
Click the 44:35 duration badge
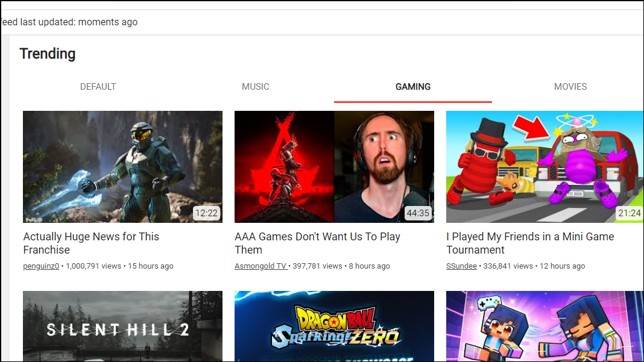coord(418,213)
